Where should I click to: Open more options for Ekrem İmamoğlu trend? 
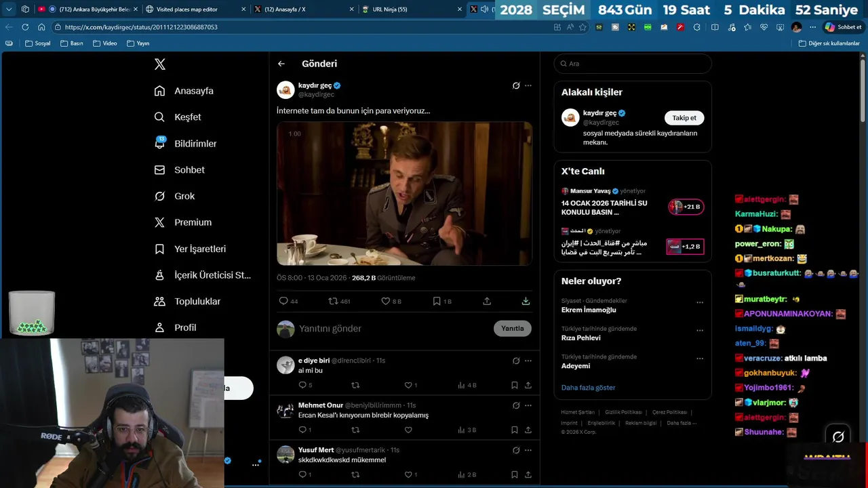[x=700, y=303]
